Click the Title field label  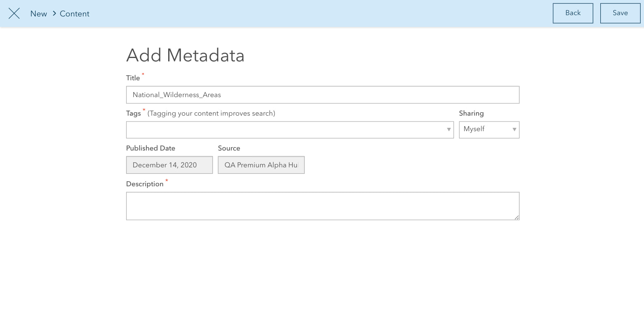tap(133, 78)
